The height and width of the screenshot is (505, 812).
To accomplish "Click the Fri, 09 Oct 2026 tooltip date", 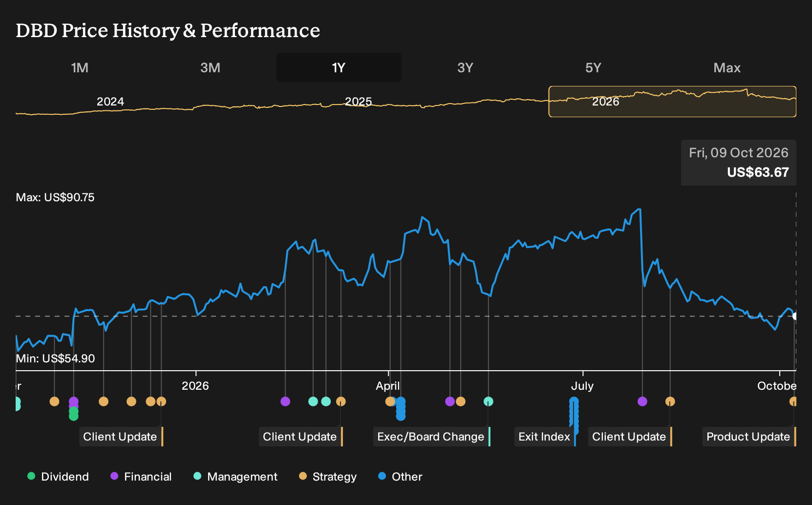I will tap(739, 153).
